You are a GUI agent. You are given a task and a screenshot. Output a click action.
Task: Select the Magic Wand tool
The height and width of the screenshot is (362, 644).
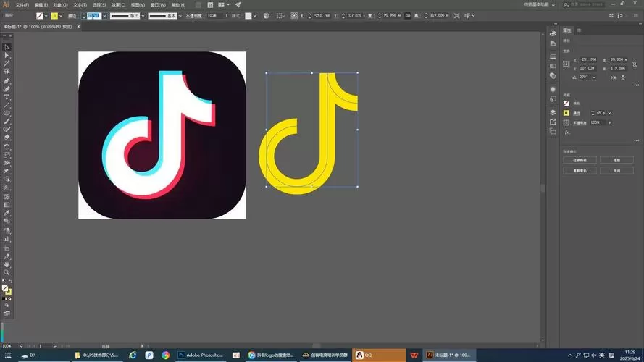(x=7, y=64)
